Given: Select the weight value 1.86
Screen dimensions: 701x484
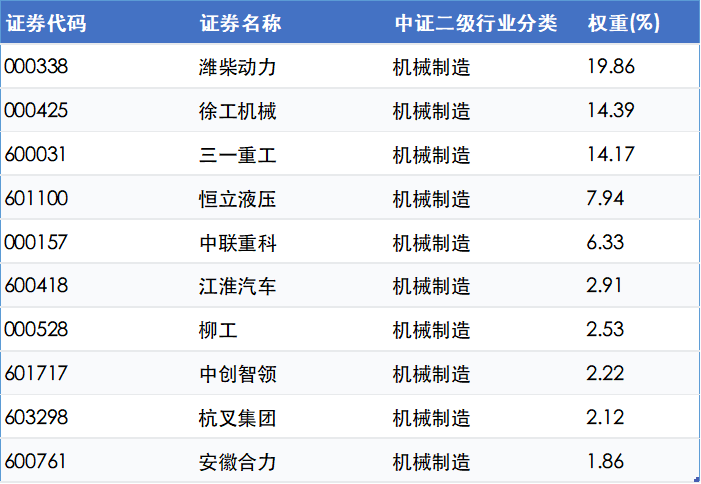Looking at the screenshot, I should (605, 461).
